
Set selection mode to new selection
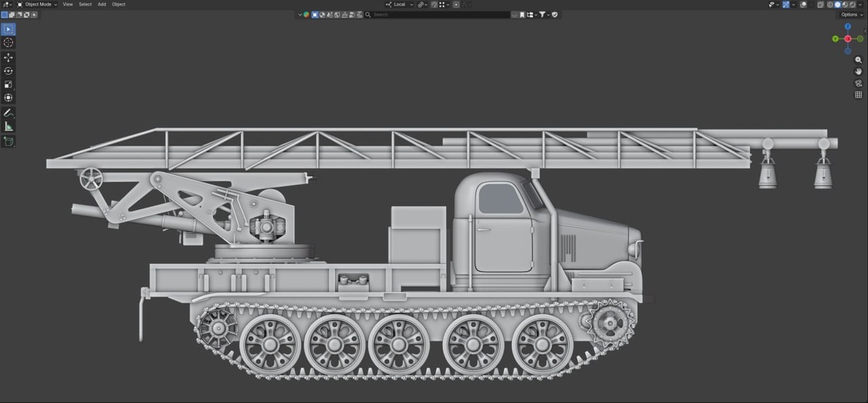(4, 14)
